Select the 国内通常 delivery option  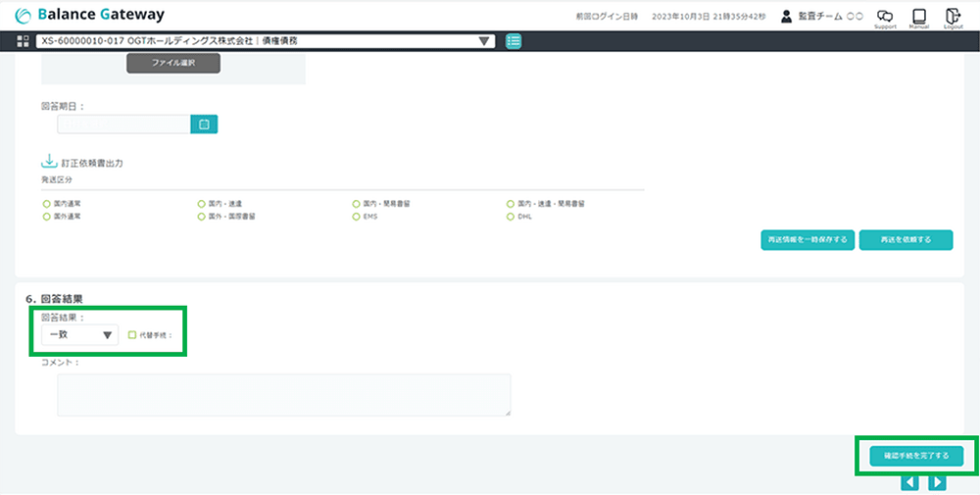(46, 203)
